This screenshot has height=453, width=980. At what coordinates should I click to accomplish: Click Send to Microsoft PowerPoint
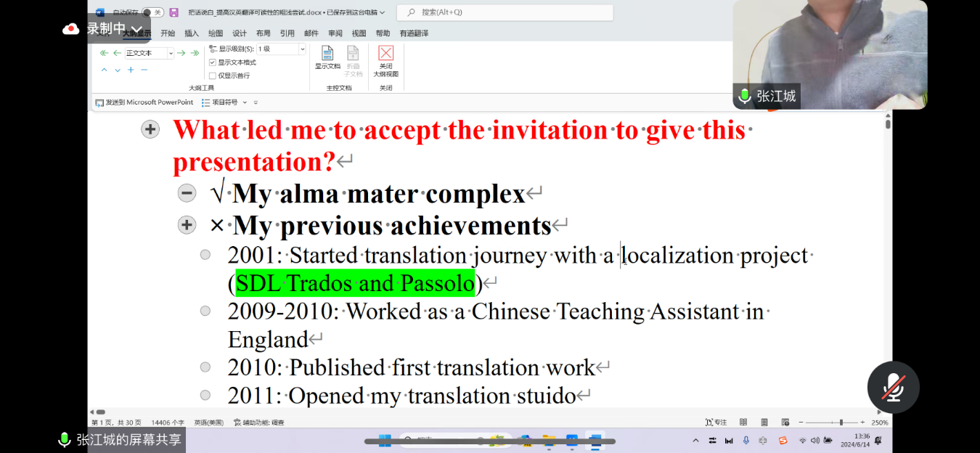click(144, 102)
